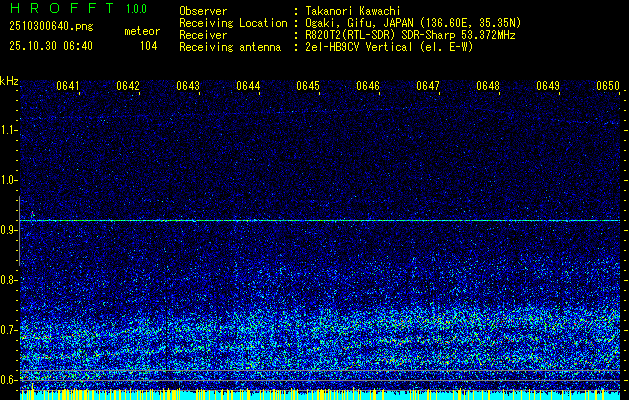The image size is (629, 400).
Task: Click the meteor count 104
Action: (x=148, y=46)
